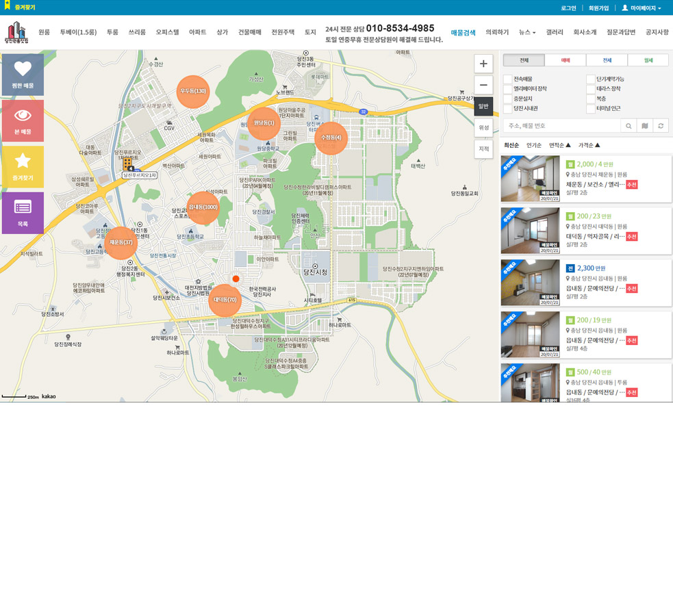
Task: Zoom in the map with plus button
Action: click(483, 64)
